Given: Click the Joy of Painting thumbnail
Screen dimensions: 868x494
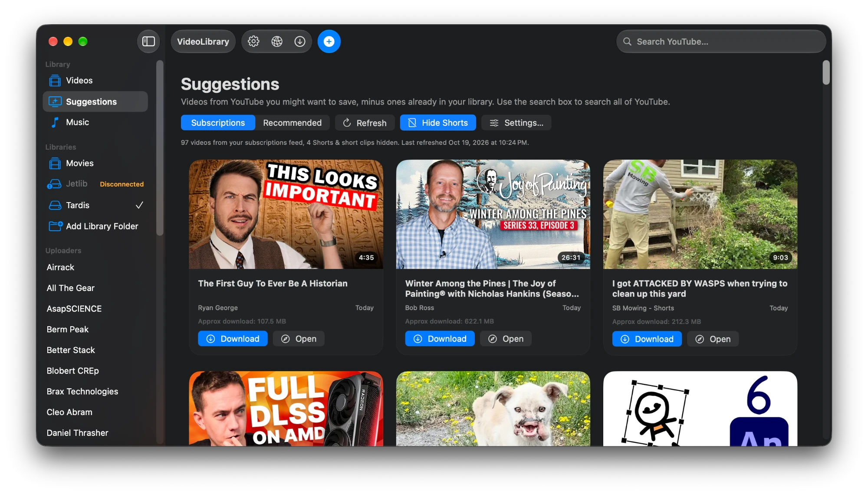Looking at the screenshot, I should point(493,214).
